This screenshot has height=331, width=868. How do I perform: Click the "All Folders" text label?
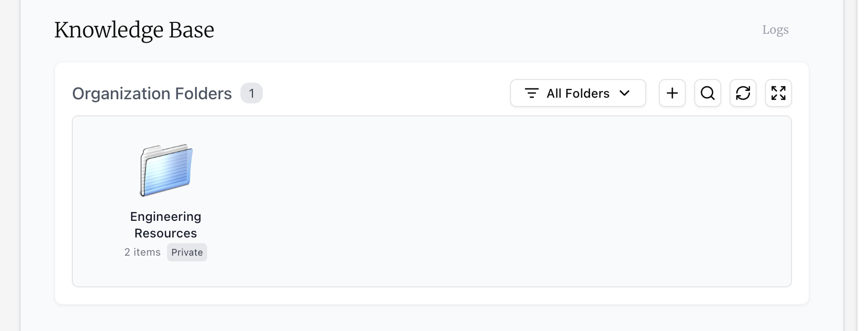coord(578,94)
